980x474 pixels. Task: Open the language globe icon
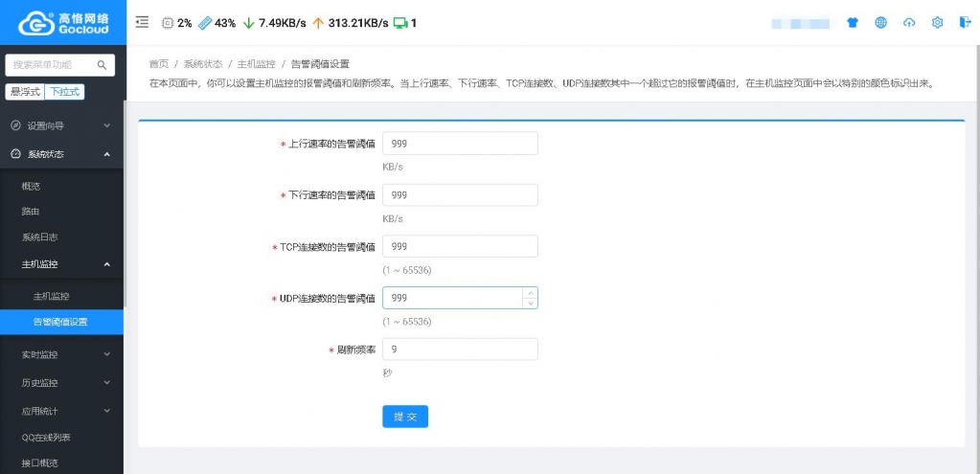click(x=880, y=23)
